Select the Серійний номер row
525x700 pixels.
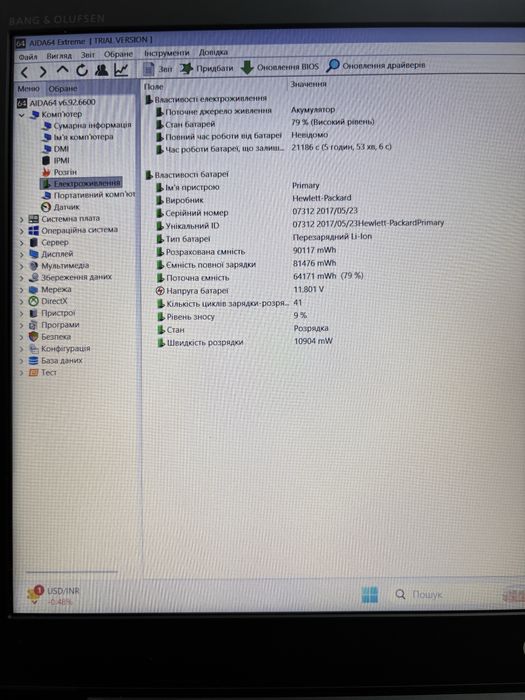[x=257, y=212]
